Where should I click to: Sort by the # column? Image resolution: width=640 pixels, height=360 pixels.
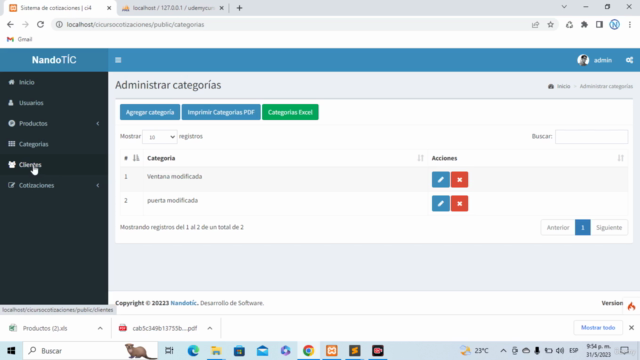coord(131,158)
